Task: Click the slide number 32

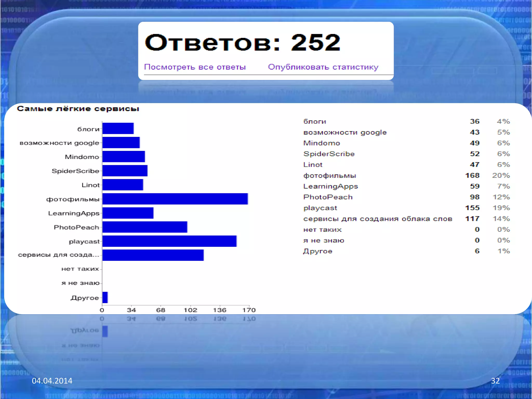Action: click(495, 381)
